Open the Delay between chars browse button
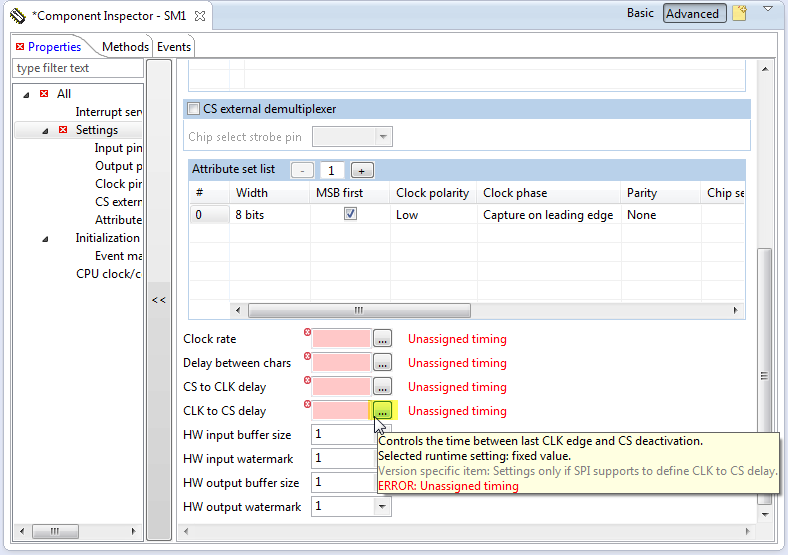Viewport: 788px width, 555px height. (x=382, y=363)
